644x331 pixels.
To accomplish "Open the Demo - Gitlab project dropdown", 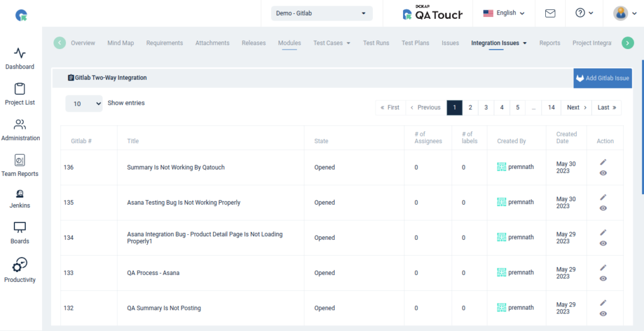I will 321,13.
